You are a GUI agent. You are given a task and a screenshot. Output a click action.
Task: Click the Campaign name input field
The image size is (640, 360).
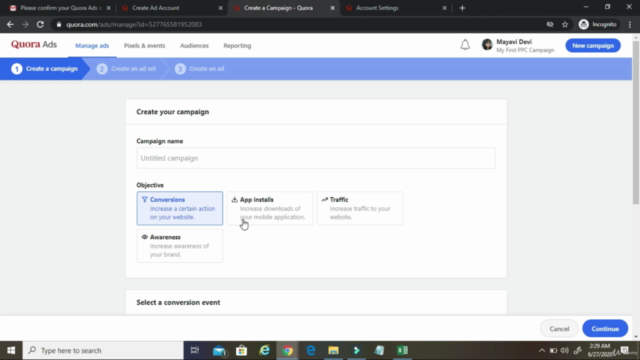[x=316, y=158]
